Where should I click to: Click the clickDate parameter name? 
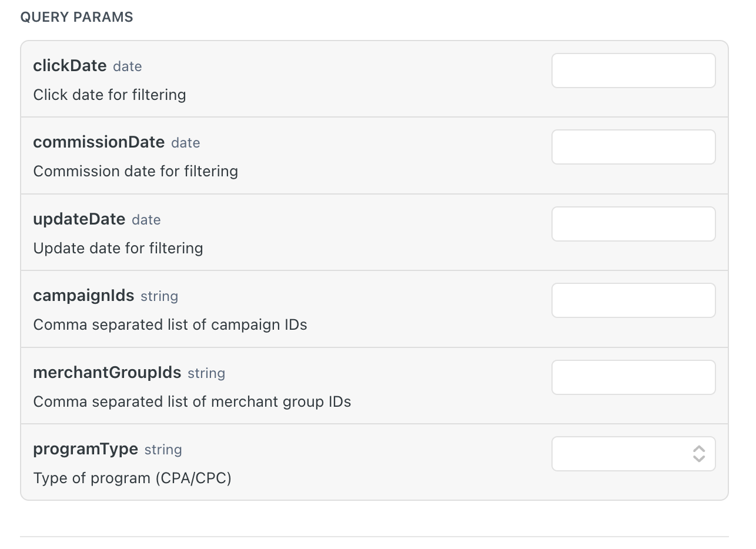point(70,66)
